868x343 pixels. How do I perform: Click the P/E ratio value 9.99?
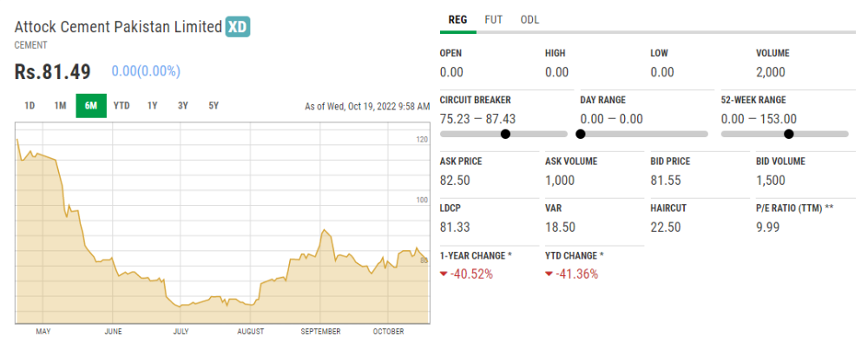pos(767,228)
